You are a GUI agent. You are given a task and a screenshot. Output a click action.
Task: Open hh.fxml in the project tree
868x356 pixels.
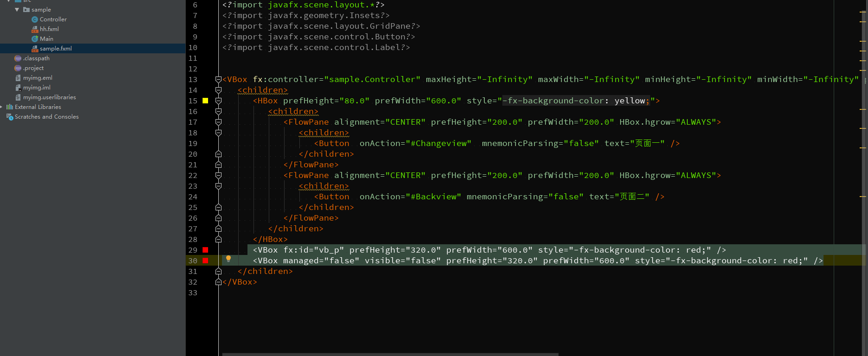point(49,29)
